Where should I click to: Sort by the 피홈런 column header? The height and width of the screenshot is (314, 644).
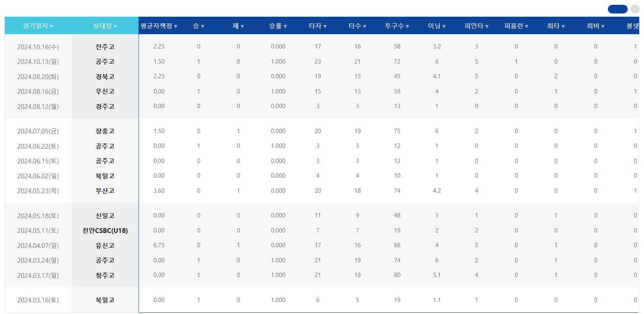tap(516, 26)
